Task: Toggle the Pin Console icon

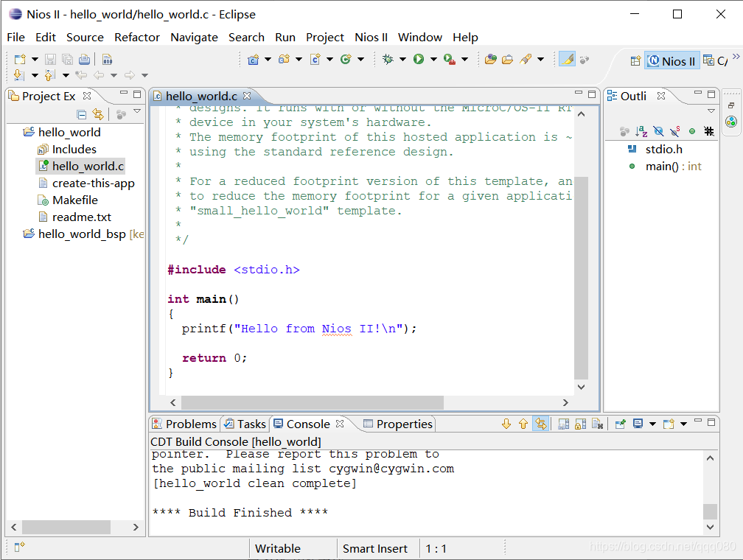Action: tap(621, 424)
